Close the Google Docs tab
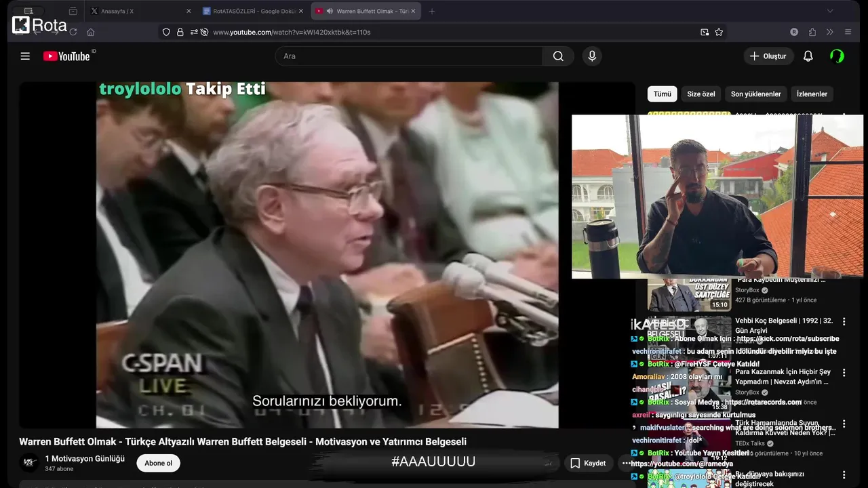This screenshot has width=868, height=488. click(x=301, y=11)
